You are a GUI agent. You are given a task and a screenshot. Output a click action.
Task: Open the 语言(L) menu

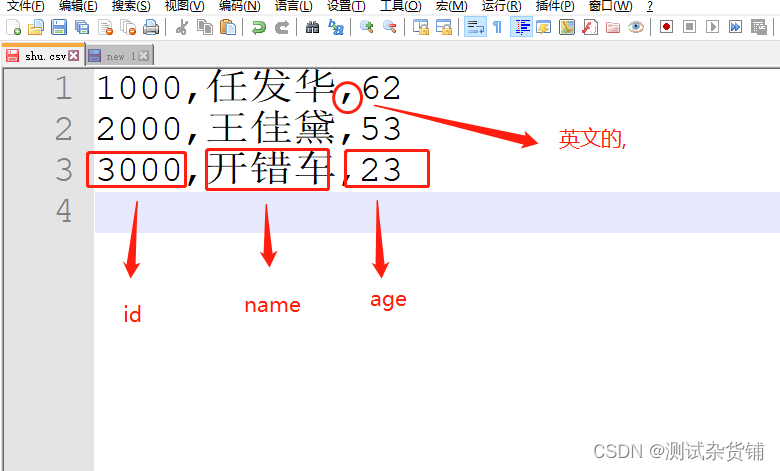[293, 6]
